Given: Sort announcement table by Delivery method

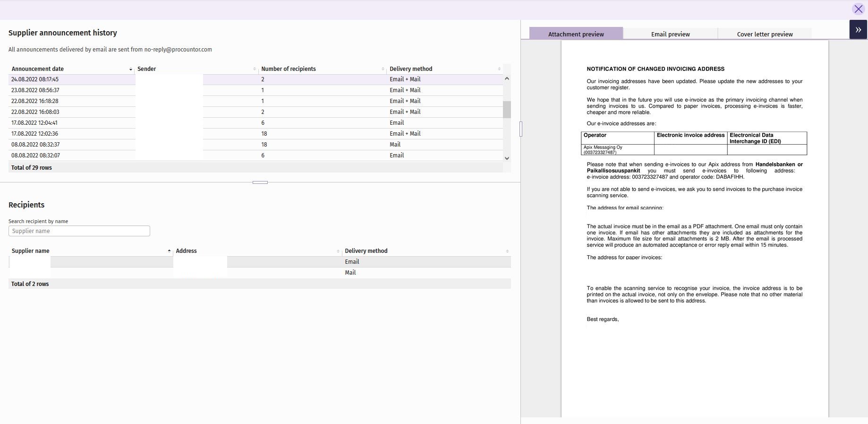Looking at the screenshot, I should coord(444,69).
